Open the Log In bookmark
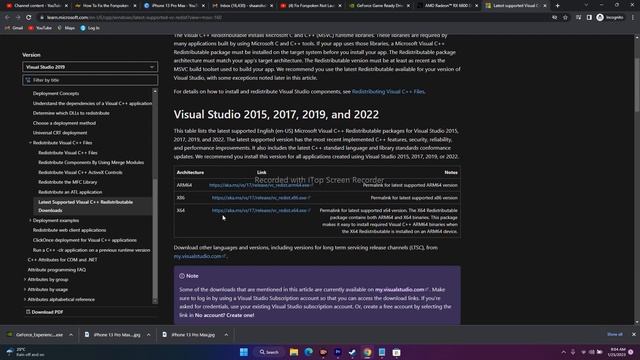Viewport: 640px width, 360px height. (x=90, y=28)
